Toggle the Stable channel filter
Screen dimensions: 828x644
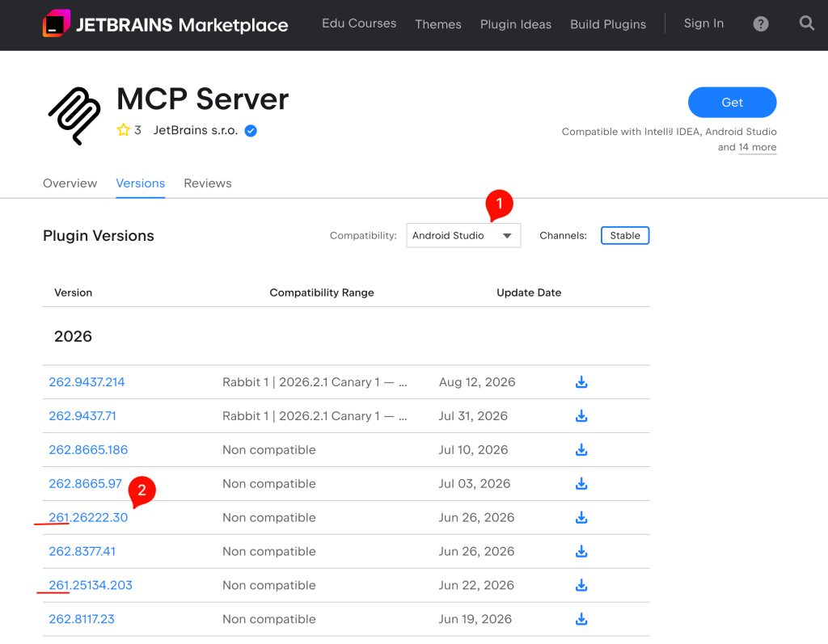[625, 235]
